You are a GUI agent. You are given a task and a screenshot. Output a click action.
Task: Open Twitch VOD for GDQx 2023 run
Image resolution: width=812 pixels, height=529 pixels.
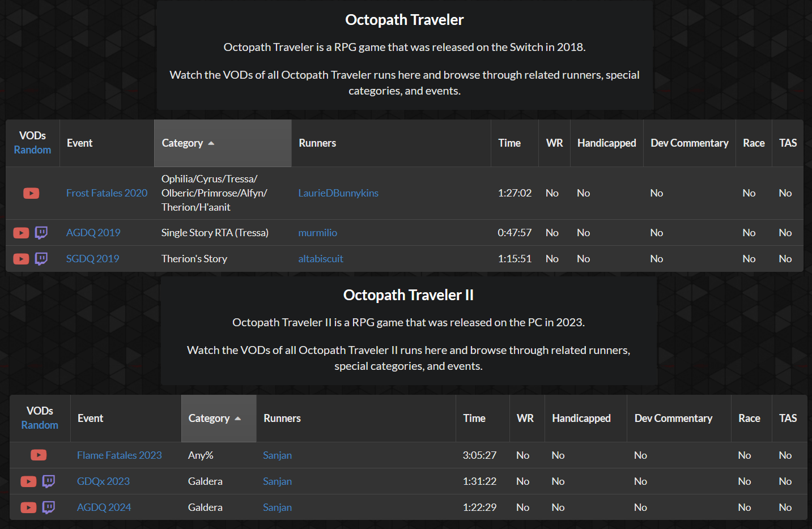click(49, 481)
